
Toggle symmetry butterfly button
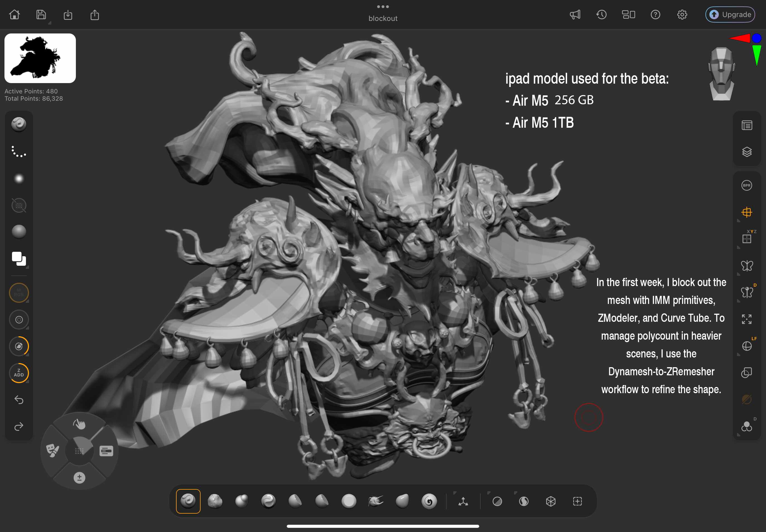747,266
